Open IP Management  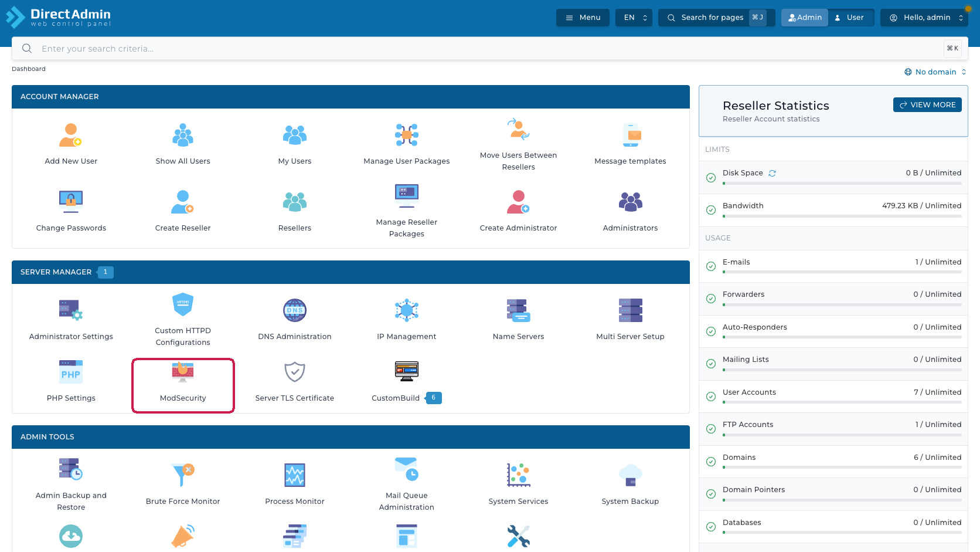pyautogui.click(x=407, y=320)
